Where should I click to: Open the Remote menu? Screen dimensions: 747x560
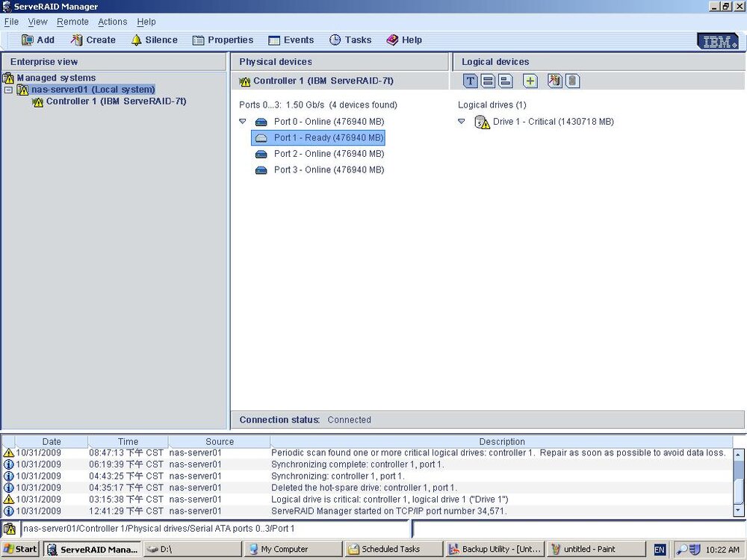[x=72, y=22]
